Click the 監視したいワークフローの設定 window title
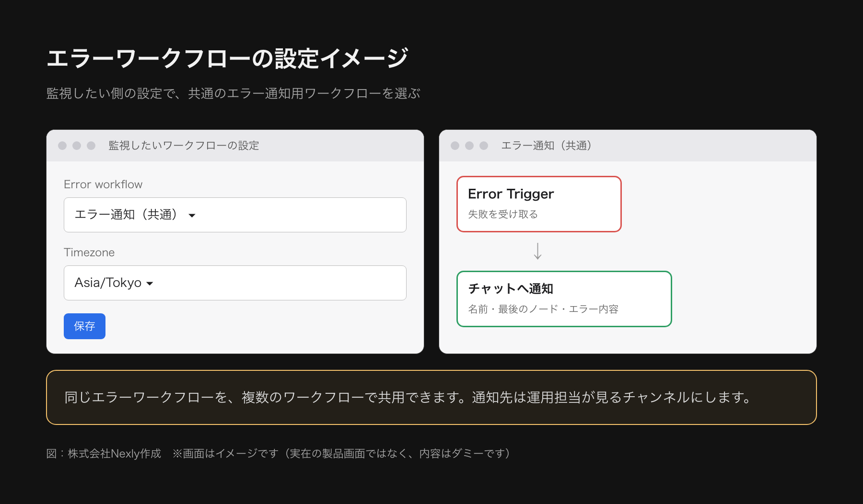 click(184, 146)
